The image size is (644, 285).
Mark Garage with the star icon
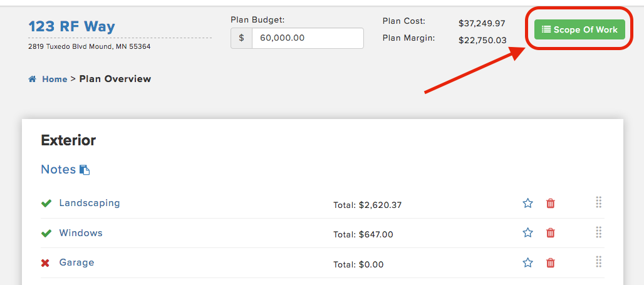527,262
